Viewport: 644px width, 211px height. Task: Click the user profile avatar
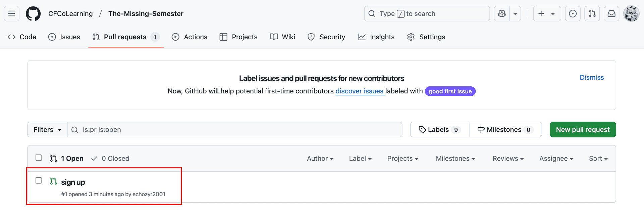[x=631, y=14]
